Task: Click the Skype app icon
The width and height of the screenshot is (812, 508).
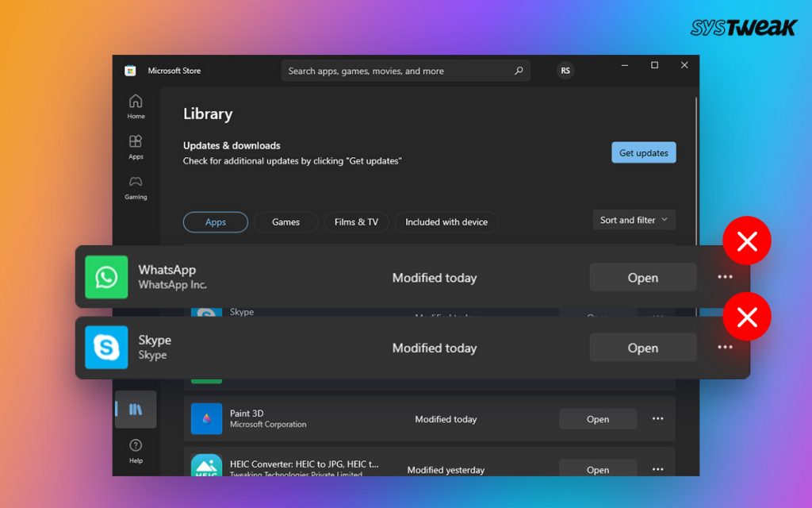Action: 106,347
